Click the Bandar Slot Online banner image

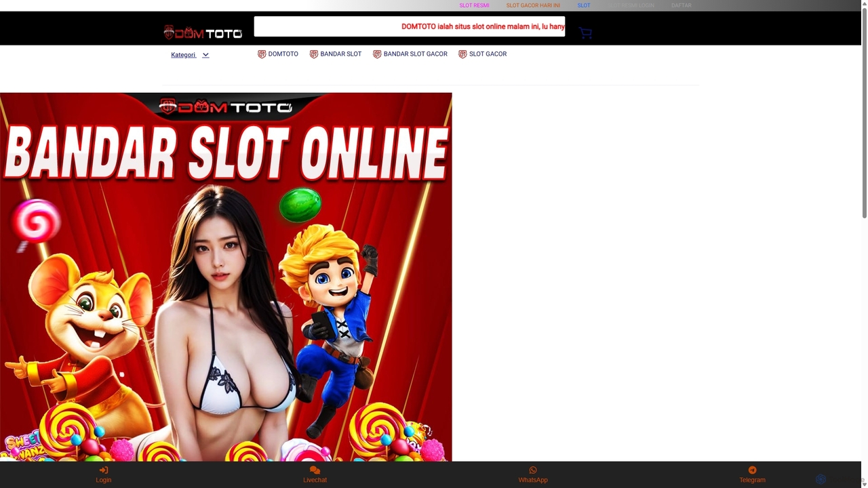coord(226,277)
